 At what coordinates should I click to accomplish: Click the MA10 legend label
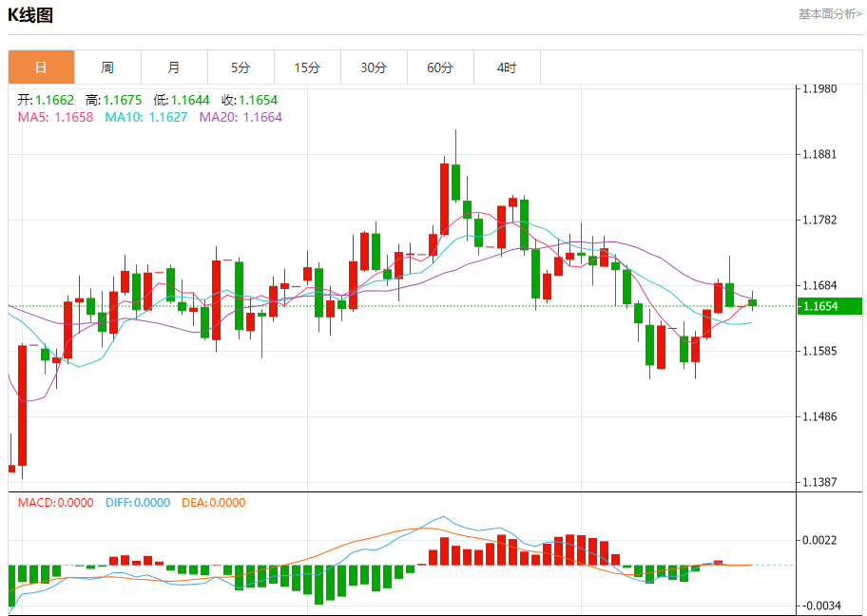tap(141, 117)
